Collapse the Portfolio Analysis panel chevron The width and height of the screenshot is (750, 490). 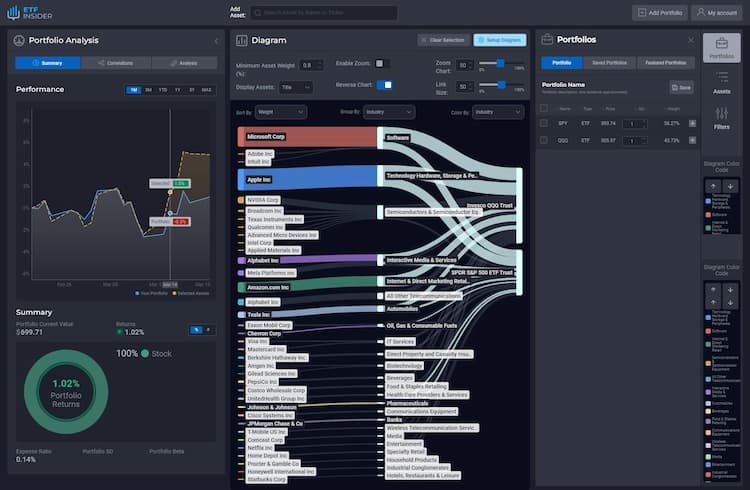click(x=216, y=41)
